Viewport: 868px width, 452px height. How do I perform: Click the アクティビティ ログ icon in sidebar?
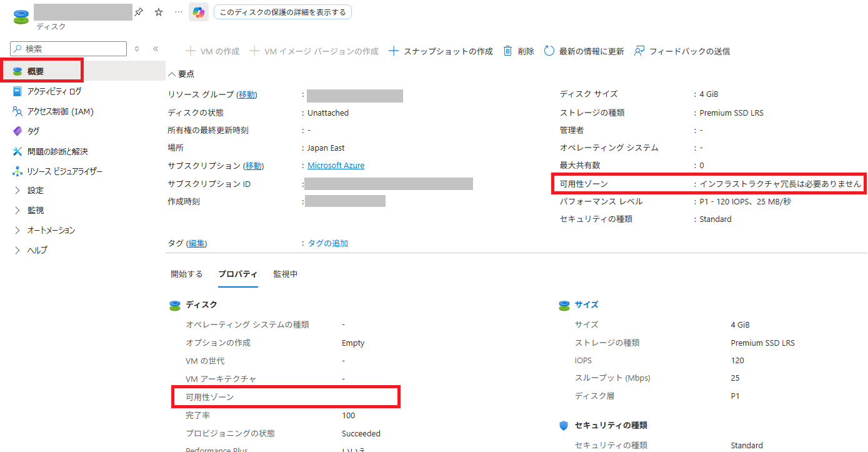[17, 91]
